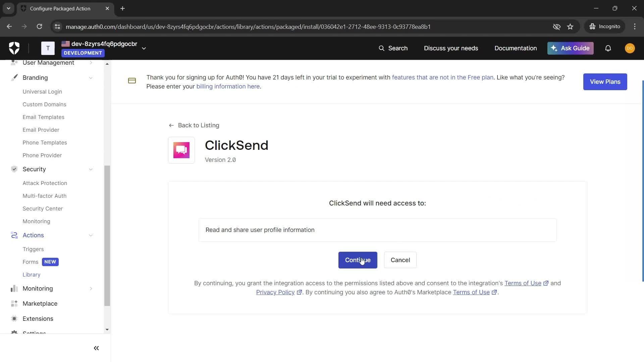Open Custom Domains page
The width and height of the screenshot is (644, 362).
point(44,104)
